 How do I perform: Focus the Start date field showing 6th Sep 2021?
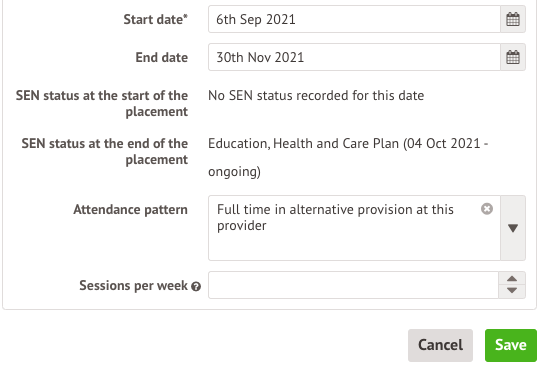tap(354, 19)
